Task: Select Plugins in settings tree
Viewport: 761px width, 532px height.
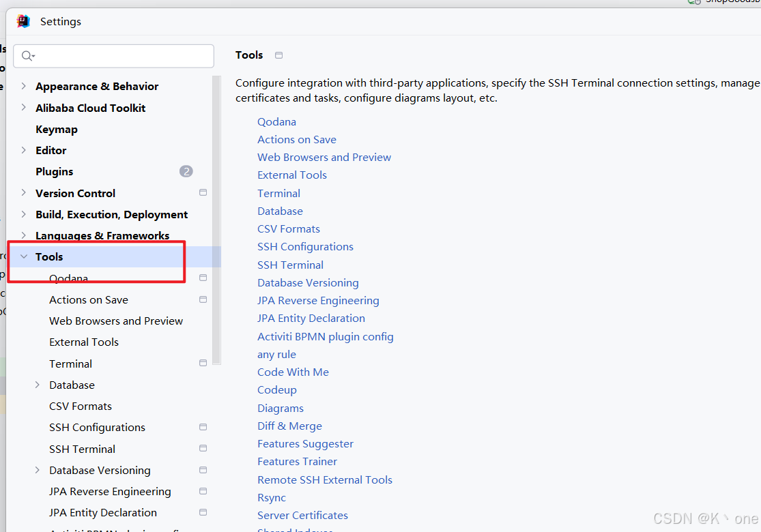Action: [55, 172]
